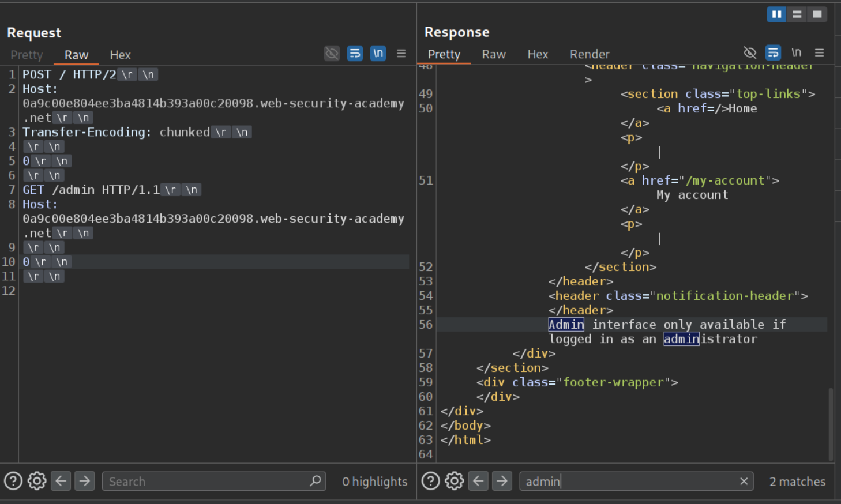
Task: Select the tabbed single-pane layout icon
Action: [817, 14]
